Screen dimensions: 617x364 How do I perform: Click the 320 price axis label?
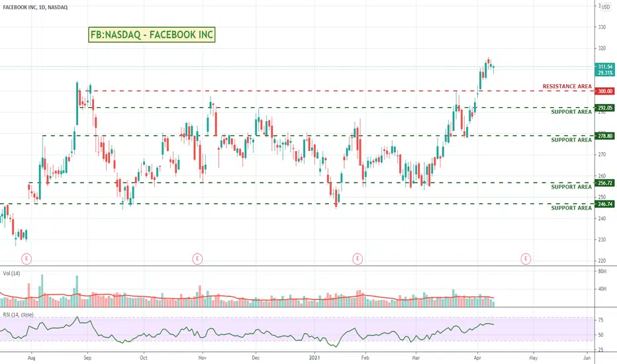(602, 48)
